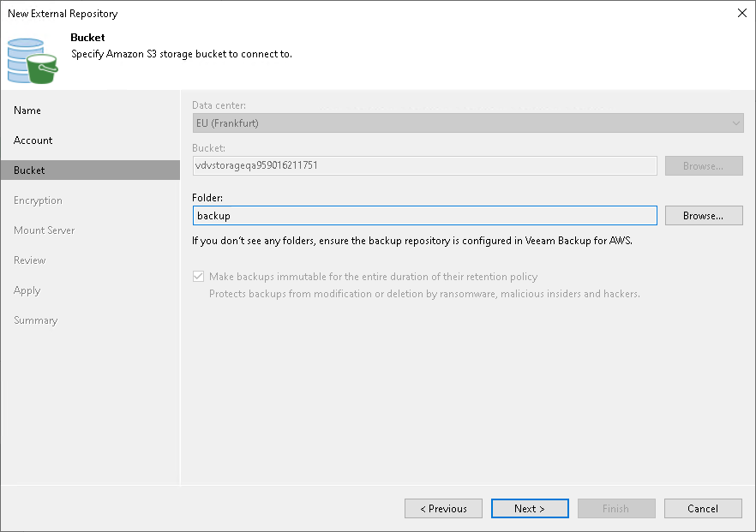
Task: Click the 'Data center:' label
Action: (219, 105)
